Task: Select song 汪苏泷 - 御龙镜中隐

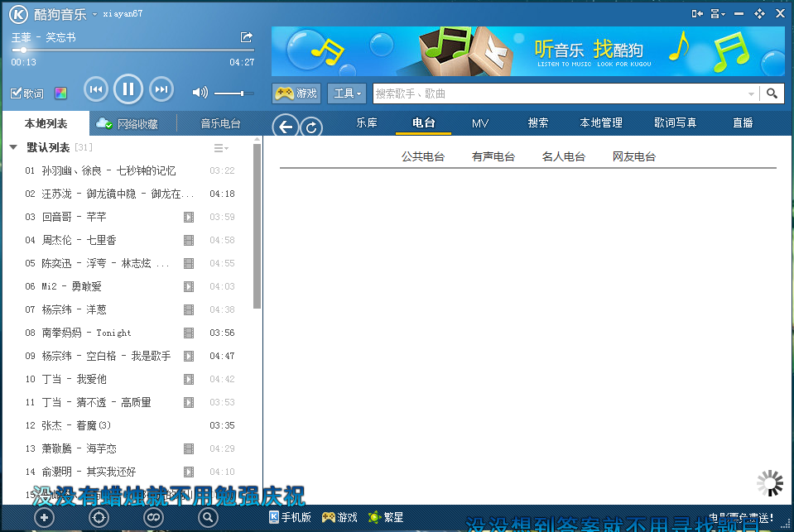Action: (x=130, y=194)
